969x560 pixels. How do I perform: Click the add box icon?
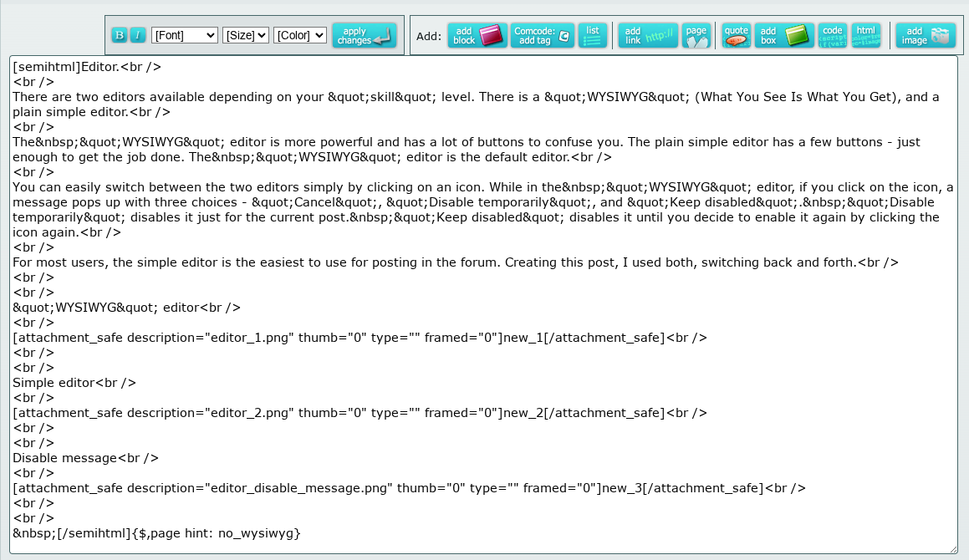point(784,35)
